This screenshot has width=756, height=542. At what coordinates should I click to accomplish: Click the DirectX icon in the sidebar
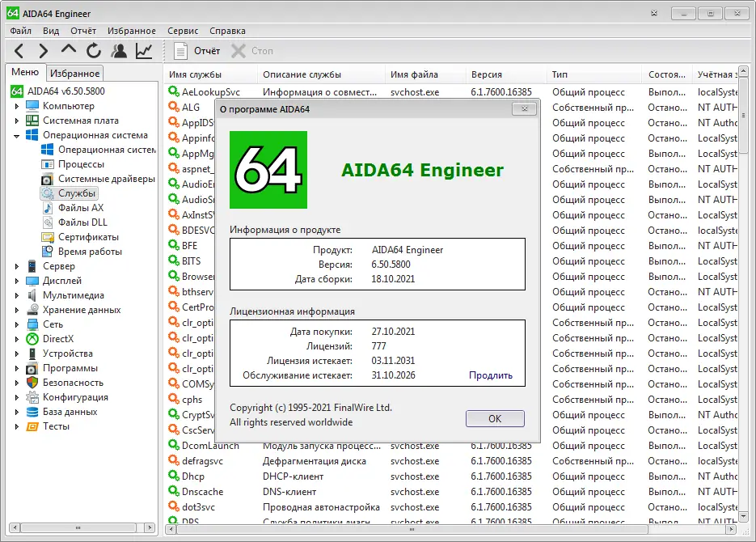pos(32,338)
